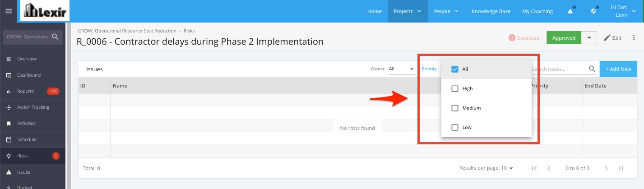The height and width of the screenshot is (189, 644).
Task: Check the Medium priority checkbox
Action: tap(455, 108)
